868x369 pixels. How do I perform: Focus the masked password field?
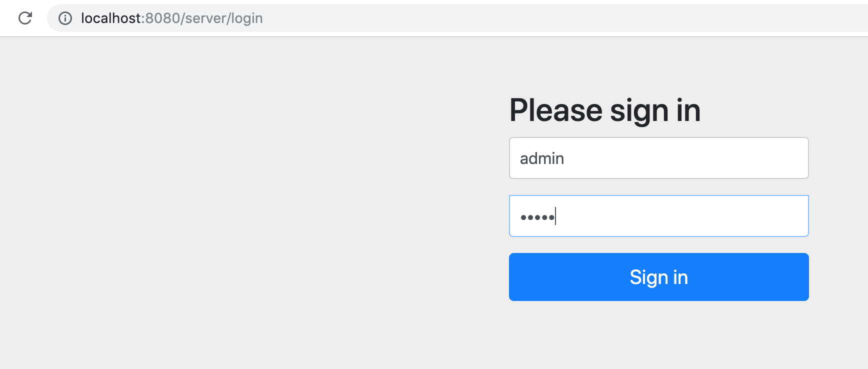coord(658,216)
